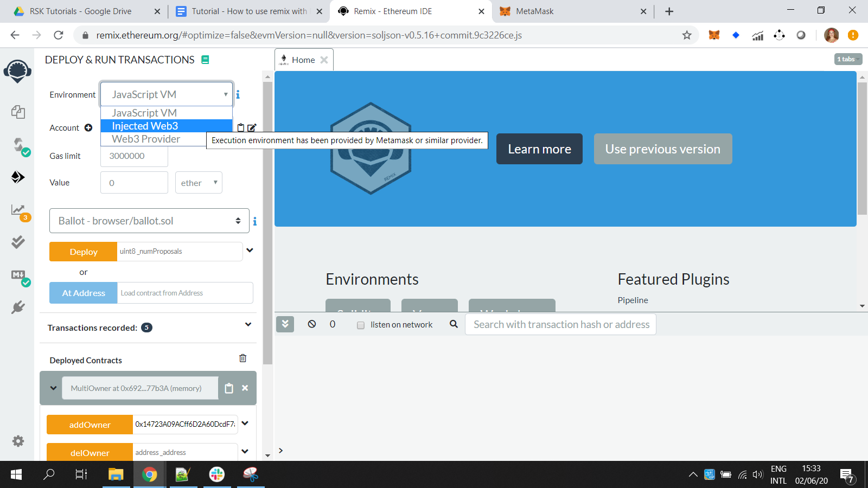868x488 pixels.
Task: Clear the terminal console icon
Action: click(x=312, y=324)
